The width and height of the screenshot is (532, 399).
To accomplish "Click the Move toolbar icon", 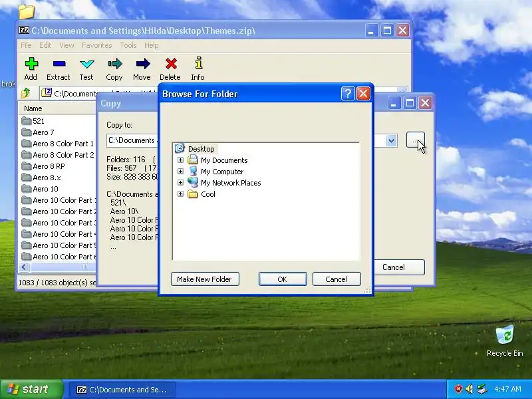I will pos(142,64).
